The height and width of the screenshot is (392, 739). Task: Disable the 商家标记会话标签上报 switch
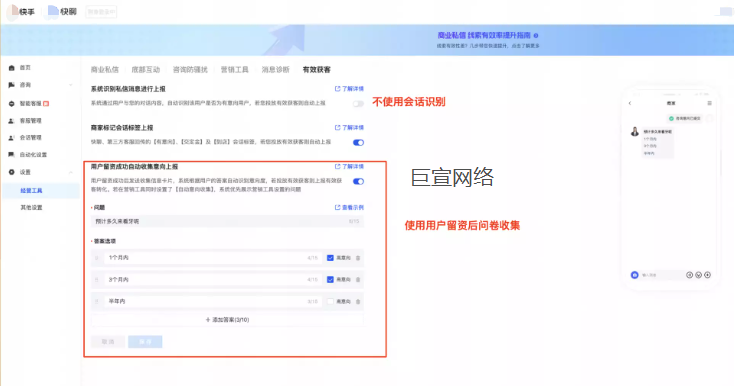click(358, 143)
